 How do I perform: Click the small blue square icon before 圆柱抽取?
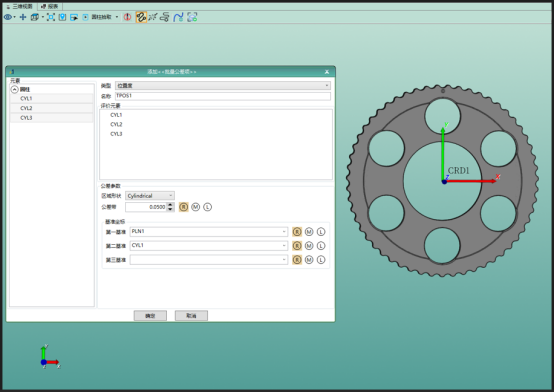tap(85, 17)
